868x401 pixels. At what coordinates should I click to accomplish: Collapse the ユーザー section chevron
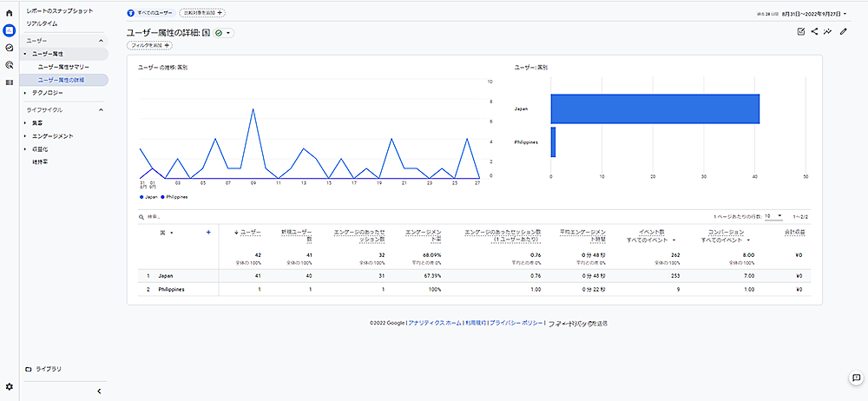100,41
